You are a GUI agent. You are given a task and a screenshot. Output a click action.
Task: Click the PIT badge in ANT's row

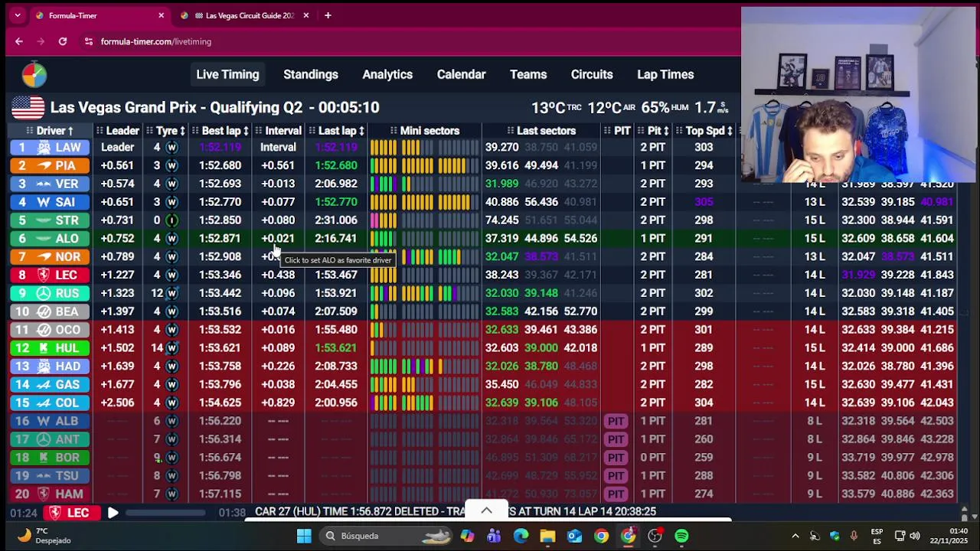(x=616, y=439)
